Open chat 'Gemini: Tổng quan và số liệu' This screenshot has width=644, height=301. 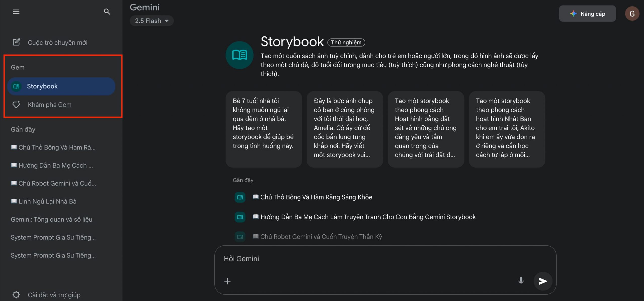[52, 219]
